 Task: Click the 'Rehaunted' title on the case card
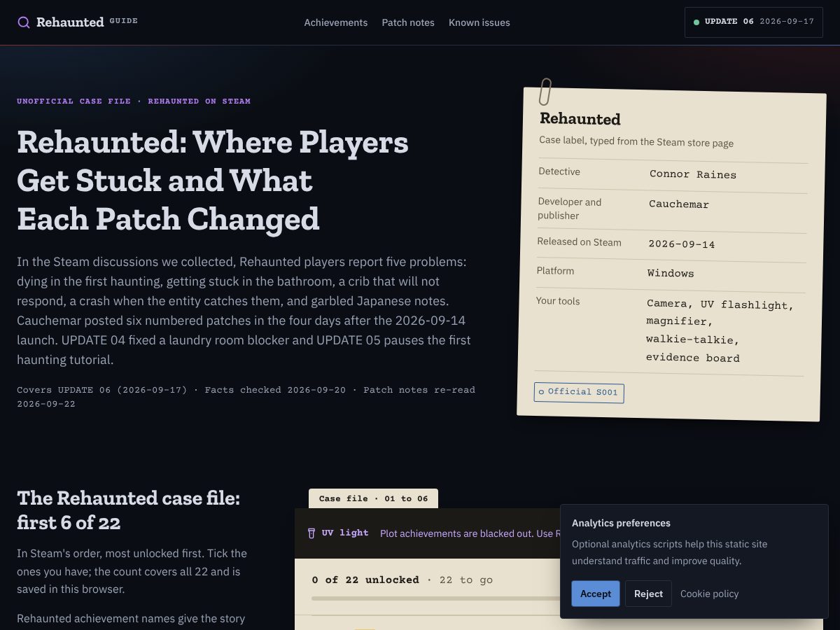580,119
